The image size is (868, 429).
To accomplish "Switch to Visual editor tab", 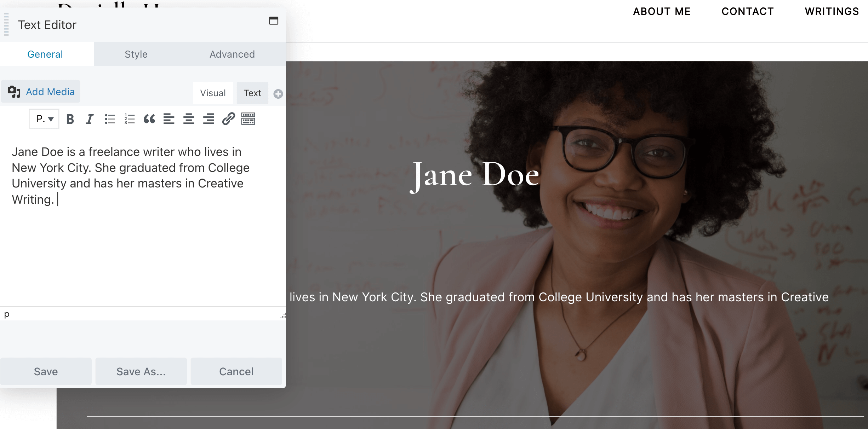I will pos(212,93).
